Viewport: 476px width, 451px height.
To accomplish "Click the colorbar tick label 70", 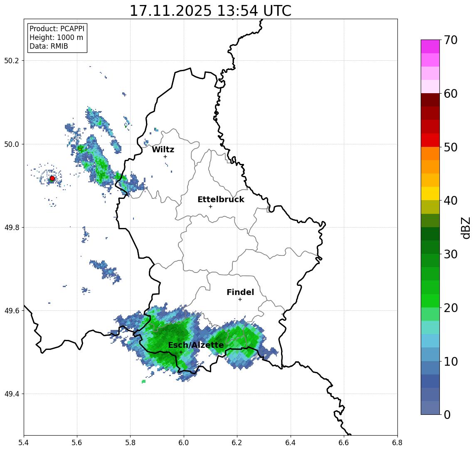I will pyautogui.click(x=451, y=40).
